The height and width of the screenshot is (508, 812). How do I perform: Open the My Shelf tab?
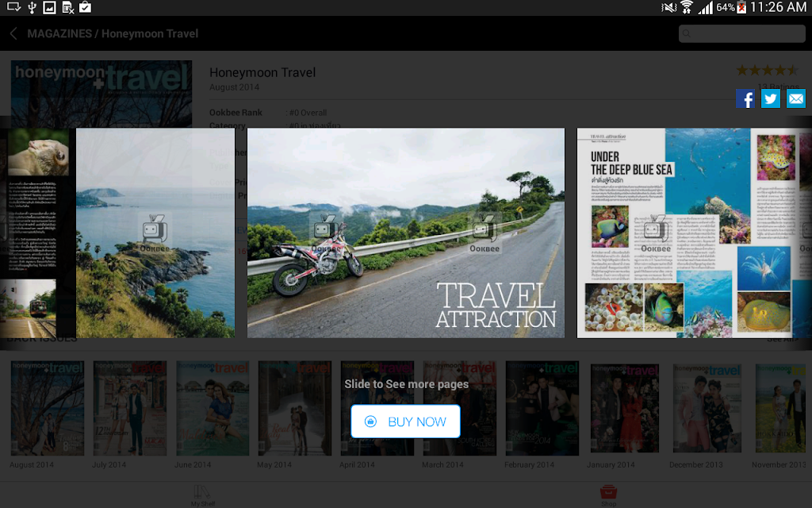[x=202, y=495]
